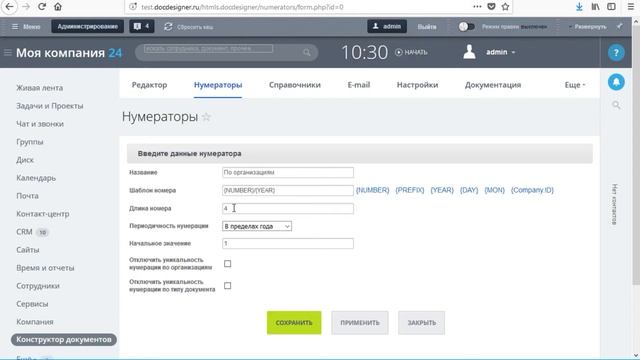Open the browser library icon
The height and width of the screenshot is (360, 640).
point(596,7)
